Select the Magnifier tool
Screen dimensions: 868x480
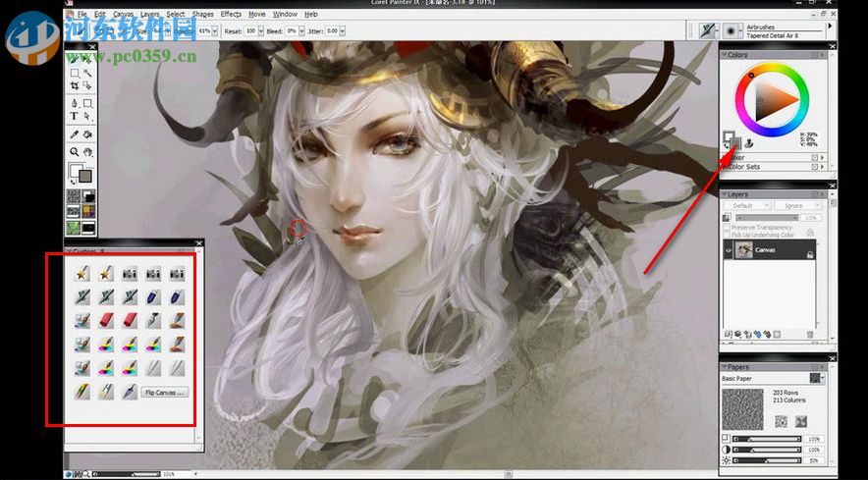pyautogui.click(x=75, y=152)
